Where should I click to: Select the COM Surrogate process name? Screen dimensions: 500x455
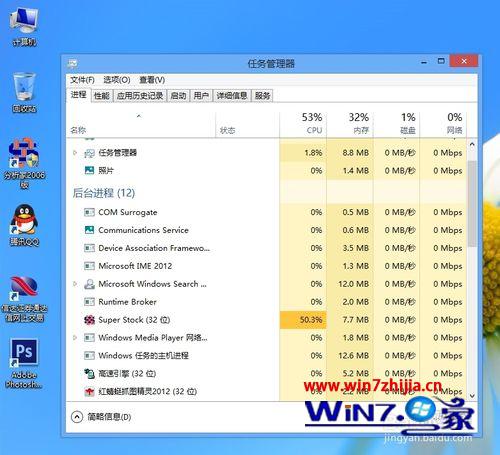[x=128, y=212]
